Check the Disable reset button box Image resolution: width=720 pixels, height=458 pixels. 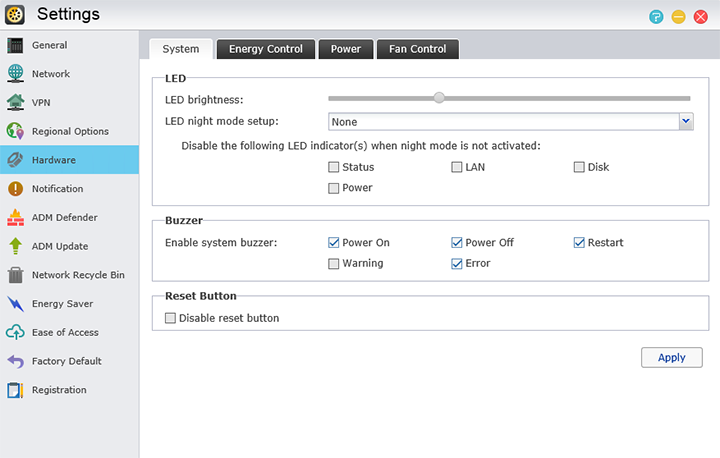[x=170, y=318]
